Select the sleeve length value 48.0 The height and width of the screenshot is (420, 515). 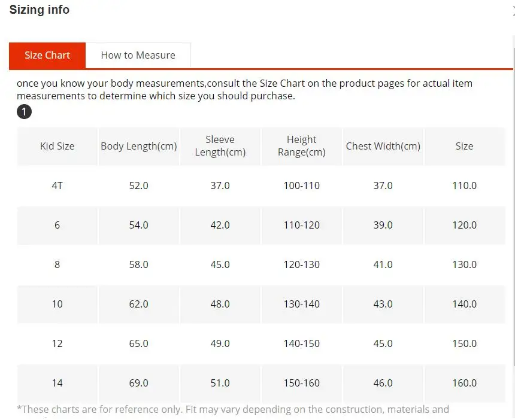(220, 304)
